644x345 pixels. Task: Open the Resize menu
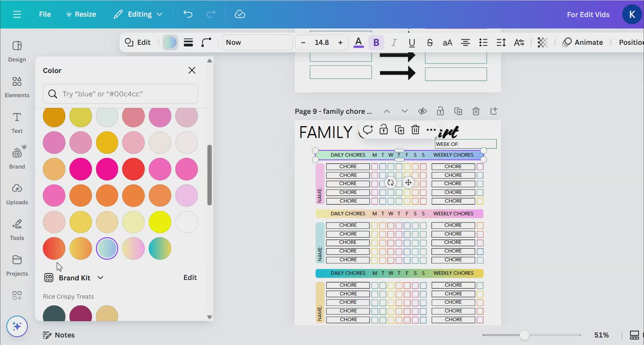pyautogui.click(x=81, y=14)
